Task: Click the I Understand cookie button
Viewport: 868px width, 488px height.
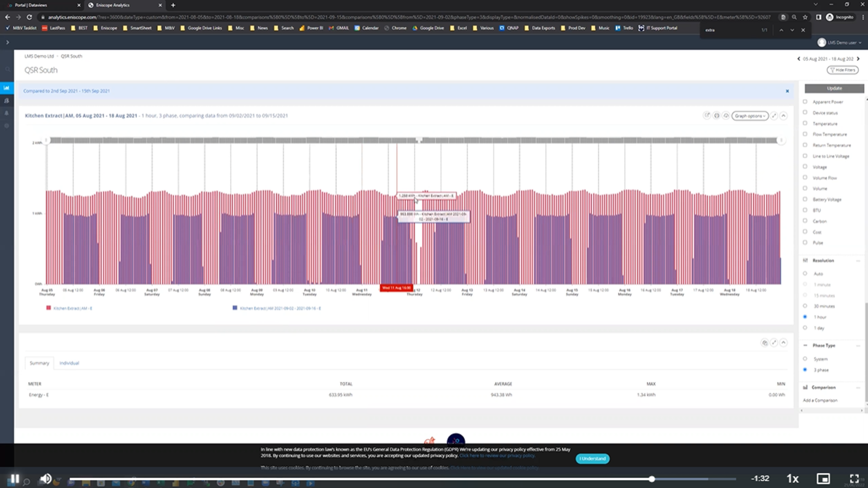Action: pyautogui.click(x=592, y=459)
